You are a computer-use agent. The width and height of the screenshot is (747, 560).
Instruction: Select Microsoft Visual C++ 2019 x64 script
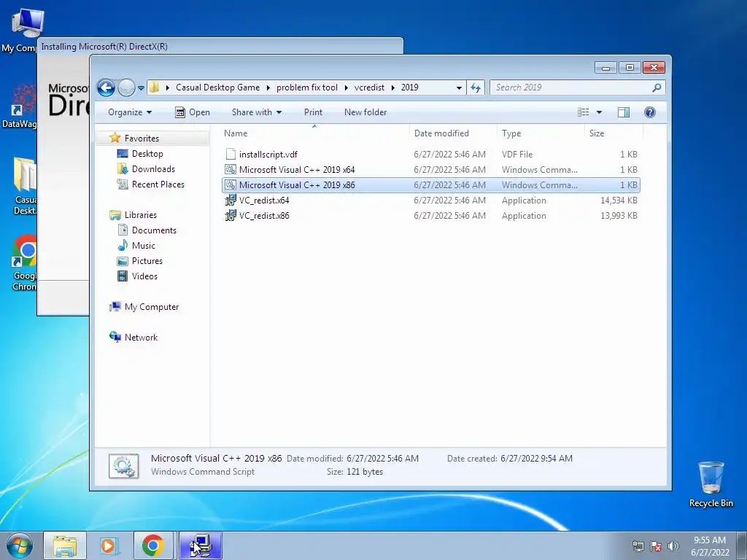[x=430, y=169]
